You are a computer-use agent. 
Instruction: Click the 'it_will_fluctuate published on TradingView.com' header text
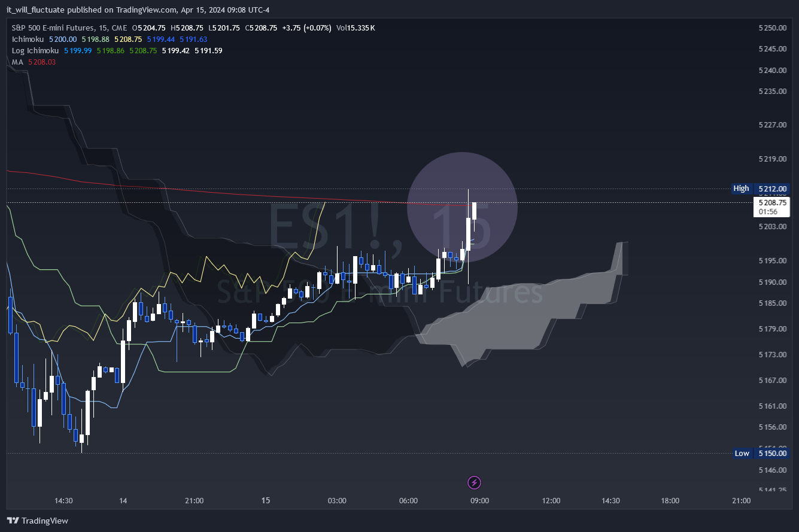tap(92, 10)
